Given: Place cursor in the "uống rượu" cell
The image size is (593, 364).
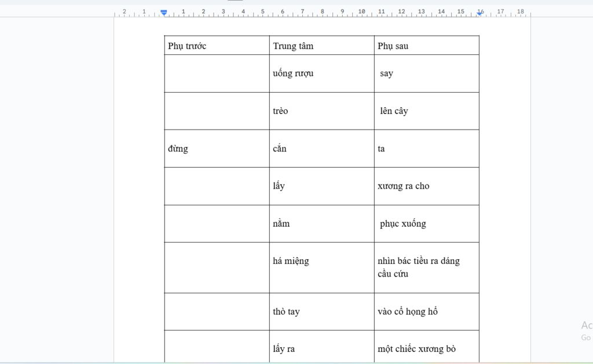Looking at the screenshot, I should click(293, 73).
